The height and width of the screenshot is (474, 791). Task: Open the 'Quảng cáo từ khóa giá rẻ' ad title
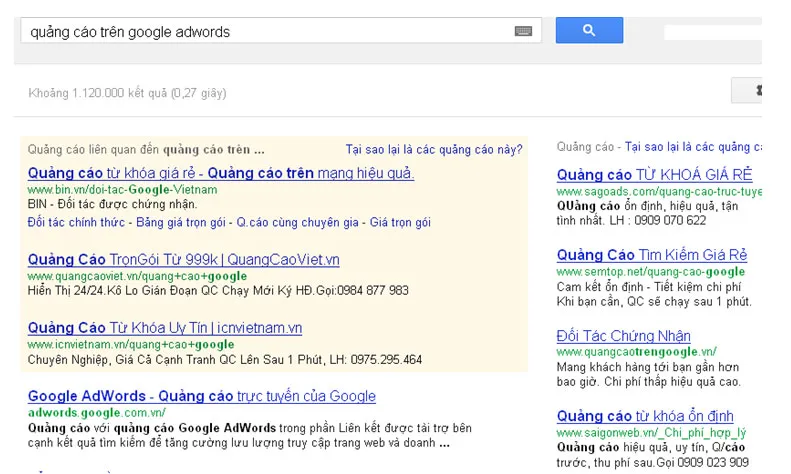tap(221, 173)
